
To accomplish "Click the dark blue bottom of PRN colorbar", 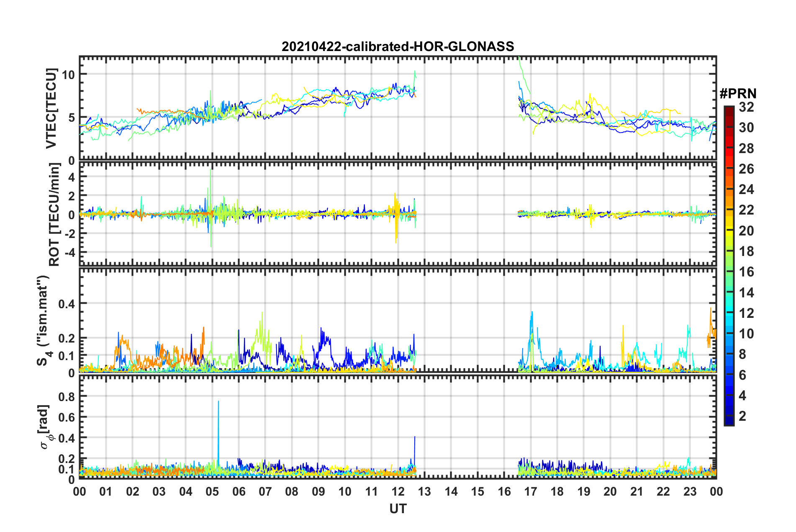I will (729, 422).
